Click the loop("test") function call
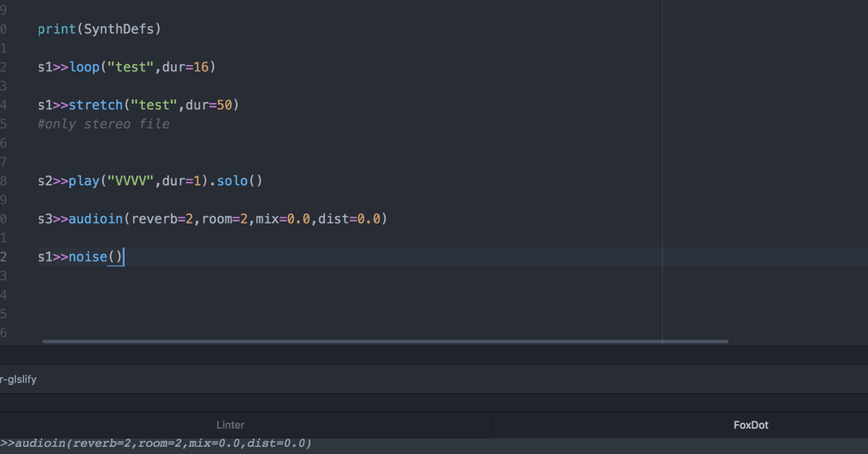The height and width of the screenshot is (454, 868). (84, 66)
